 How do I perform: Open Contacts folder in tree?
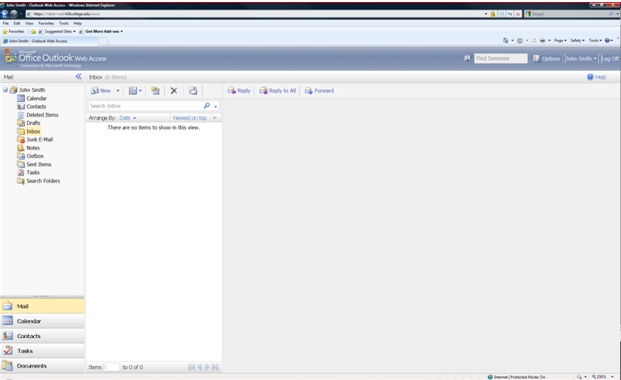coord(36,107)
